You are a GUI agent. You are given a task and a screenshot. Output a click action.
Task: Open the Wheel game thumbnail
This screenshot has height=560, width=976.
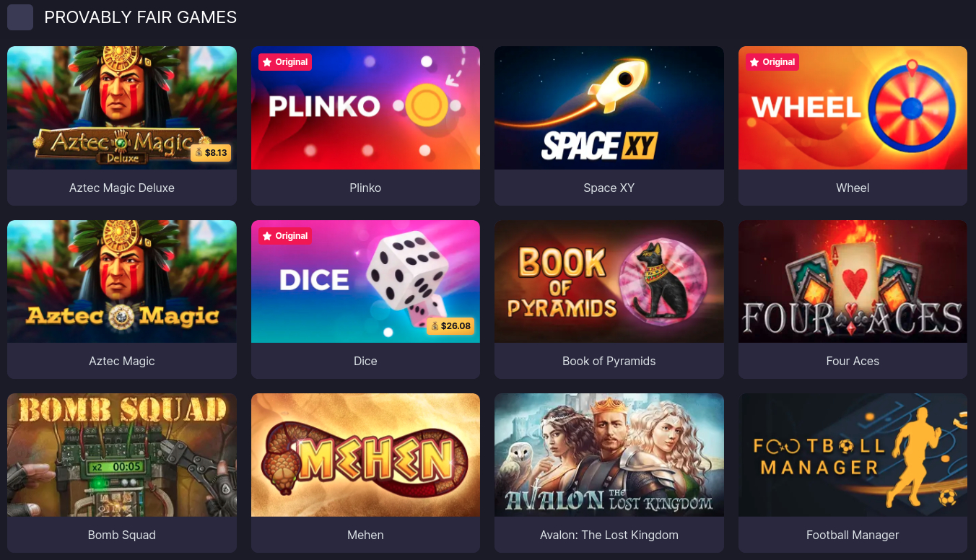click(x=853, y=108)
